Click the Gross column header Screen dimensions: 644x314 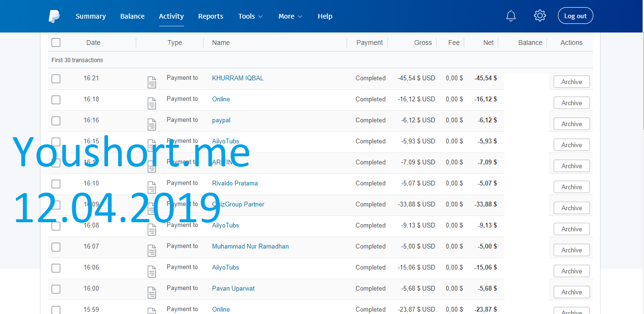tap(423, 43)
